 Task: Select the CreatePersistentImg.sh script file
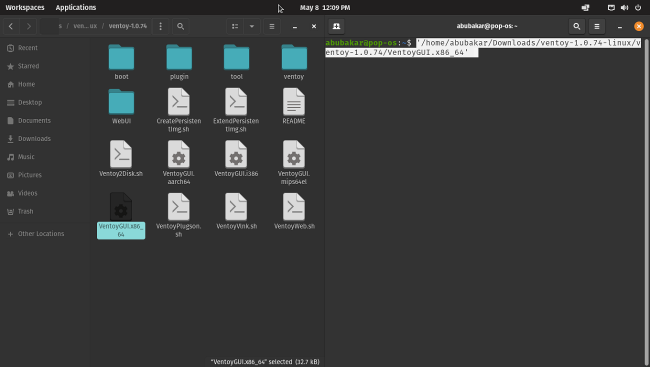click(x=179, y=110)
